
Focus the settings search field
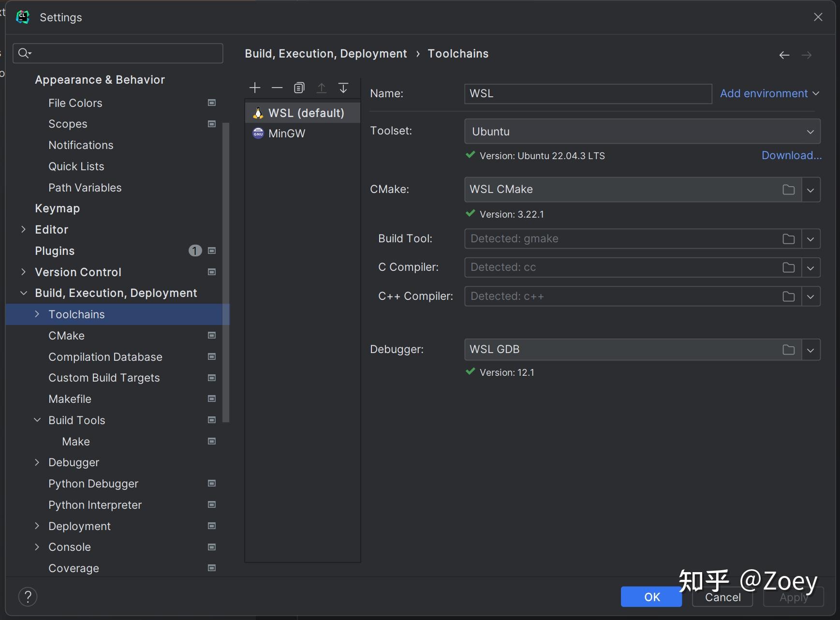point(118,53)
